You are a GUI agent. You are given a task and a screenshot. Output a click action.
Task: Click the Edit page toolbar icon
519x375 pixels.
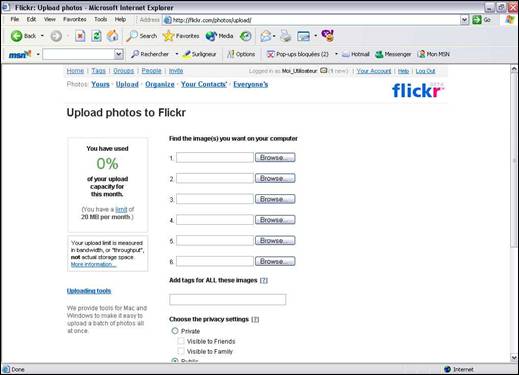tap(304, 36)
